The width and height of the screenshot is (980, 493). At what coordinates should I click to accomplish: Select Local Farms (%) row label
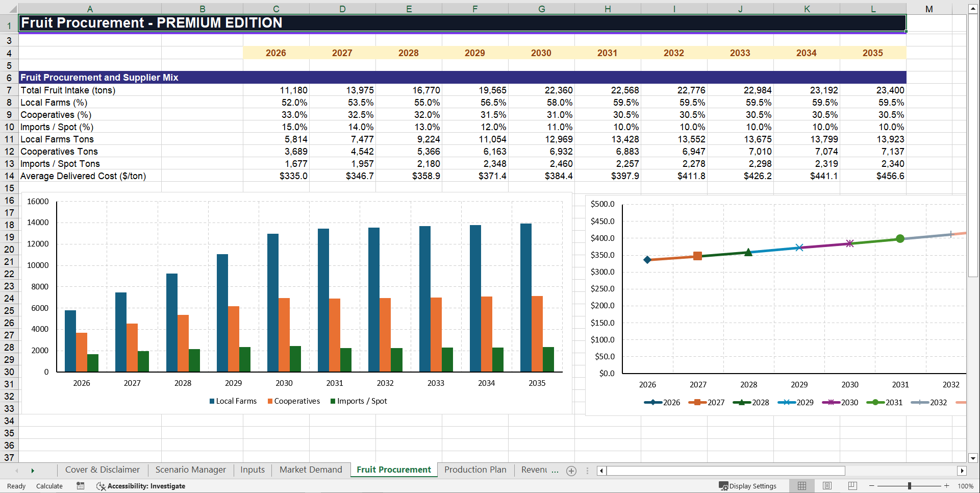pyautogui.click(x=90, y=103)
